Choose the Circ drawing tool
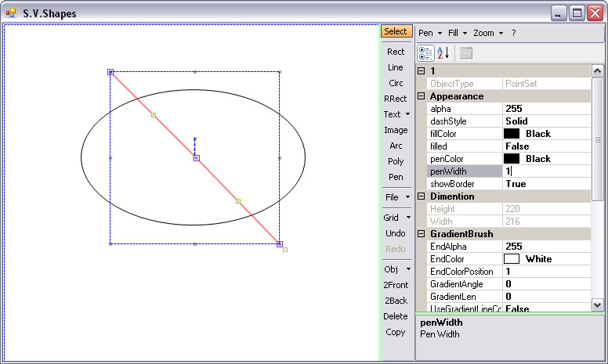The image size is (608, 364). [396, 83]
